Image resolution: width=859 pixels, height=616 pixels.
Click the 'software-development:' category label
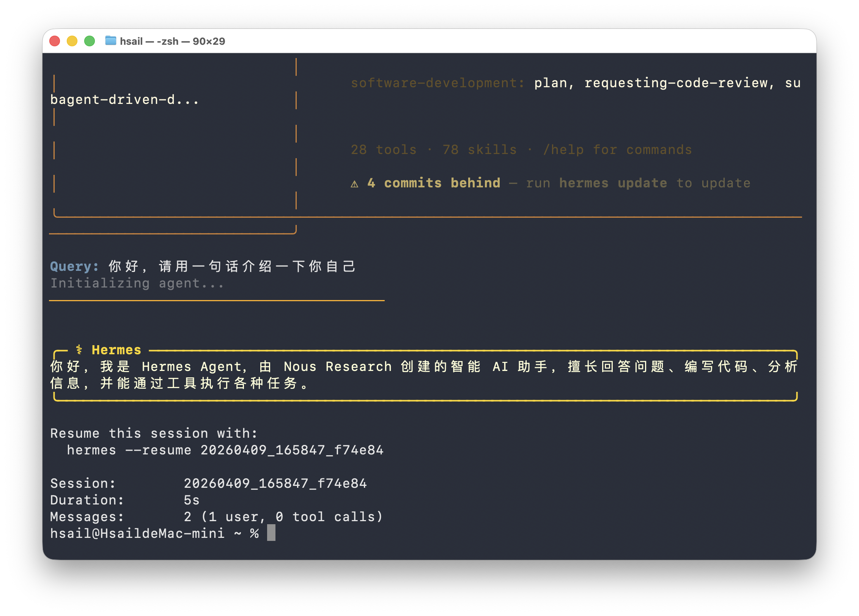pyautogui.click(x=438, y=83)
